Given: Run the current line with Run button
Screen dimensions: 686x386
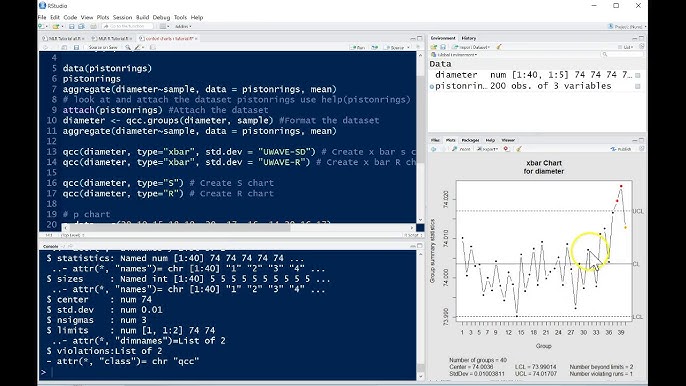Looking at the screenshot, I should tap(358, 47).
